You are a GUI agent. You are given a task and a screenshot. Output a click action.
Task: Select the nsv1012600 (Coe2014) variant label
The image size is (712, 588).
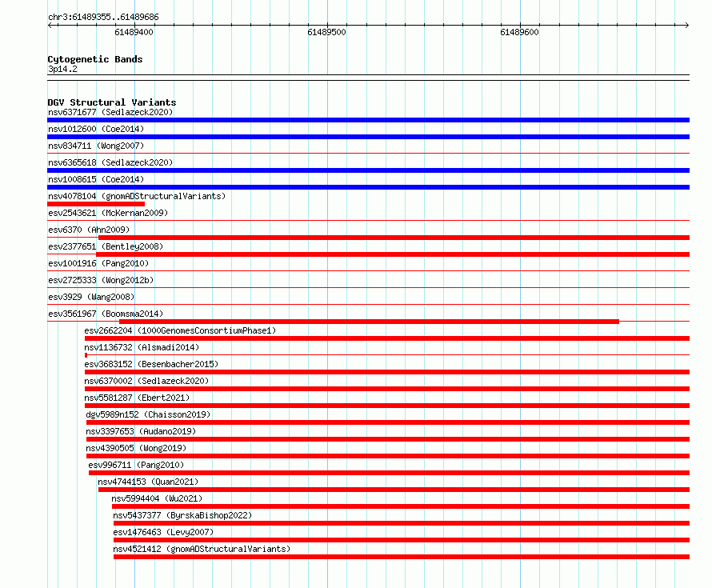tap(96, 129)
